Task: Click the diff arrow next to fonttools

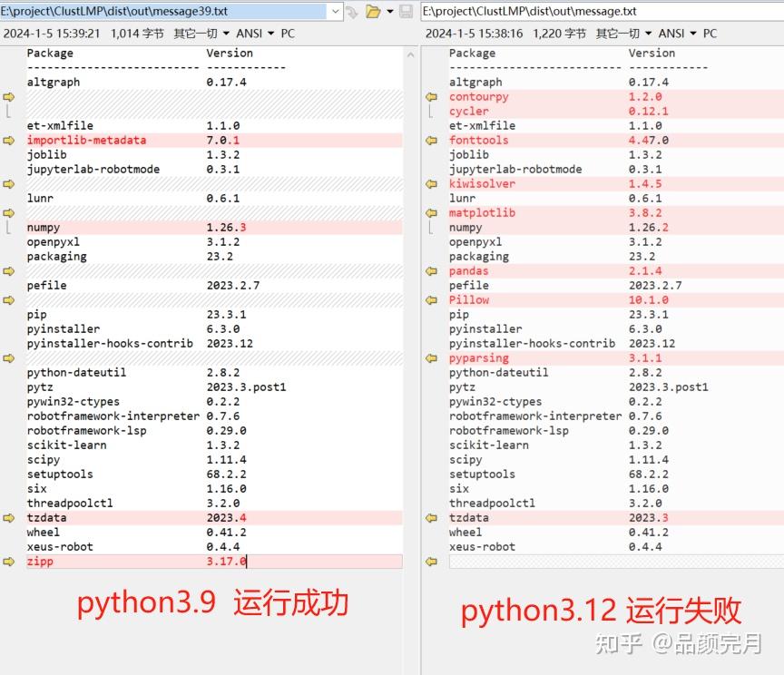Action: pyautogui.click(x=430, y=140)
